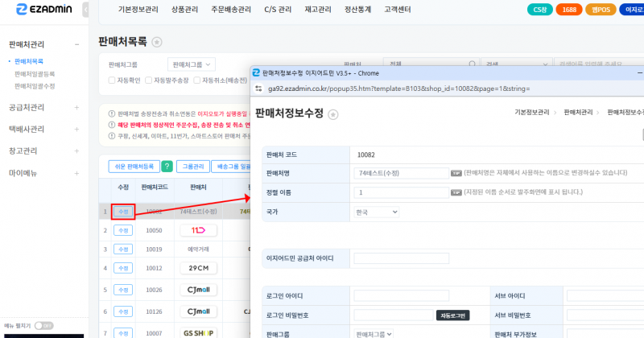Collapse the 판매처관리 sidebar section
The width and height of the screenshot is (644, 338).
pos(76,44)
